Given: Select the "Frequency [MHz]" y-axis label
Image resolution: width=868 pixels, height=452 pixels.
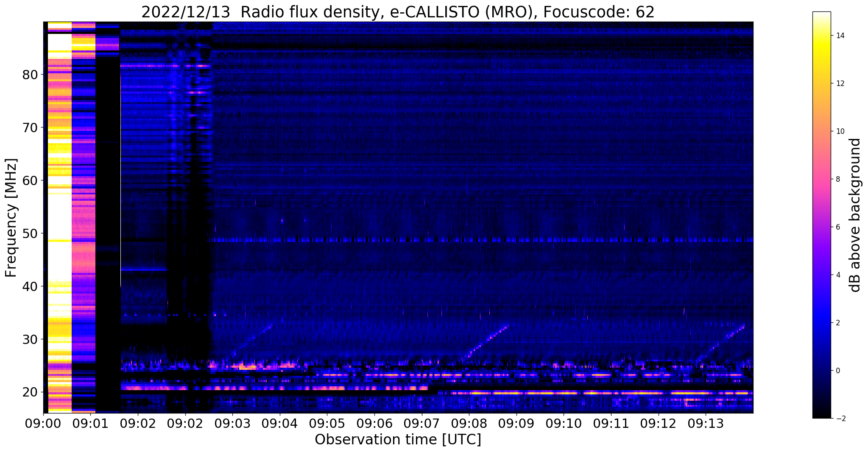Looking at the screenshot, I should 11,218.
